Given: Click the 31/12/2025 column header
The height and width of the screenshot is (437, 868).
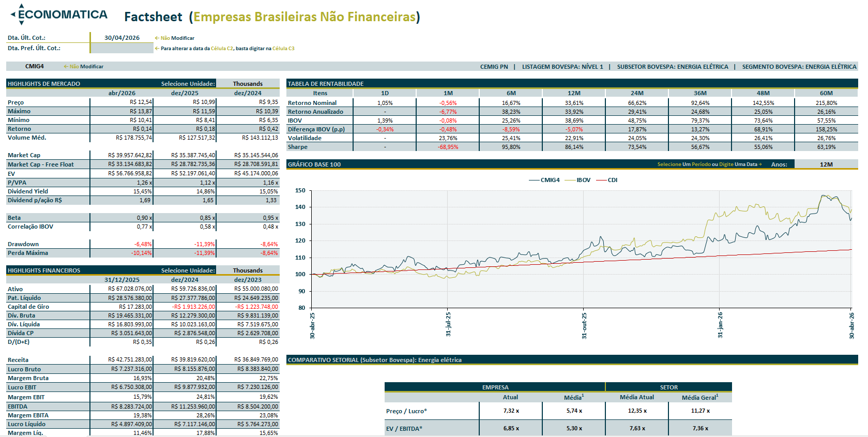Looking at the screenshot, I should 122,280.
